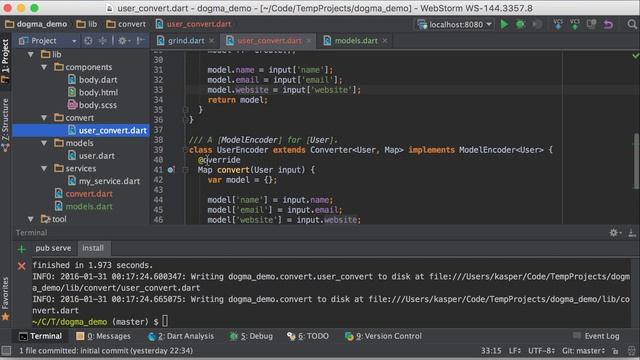Hide the Project panel with the hide icon

point(140,40)
